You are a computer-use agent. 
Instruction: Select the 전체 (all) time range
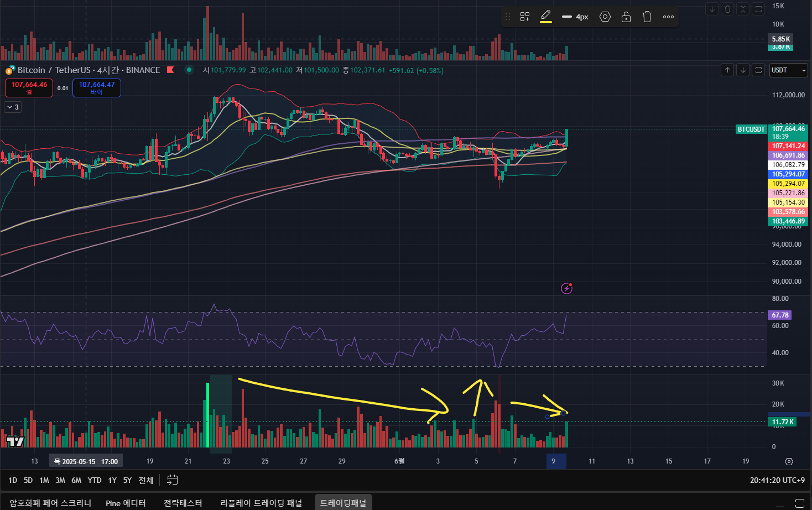coord(145,480)
